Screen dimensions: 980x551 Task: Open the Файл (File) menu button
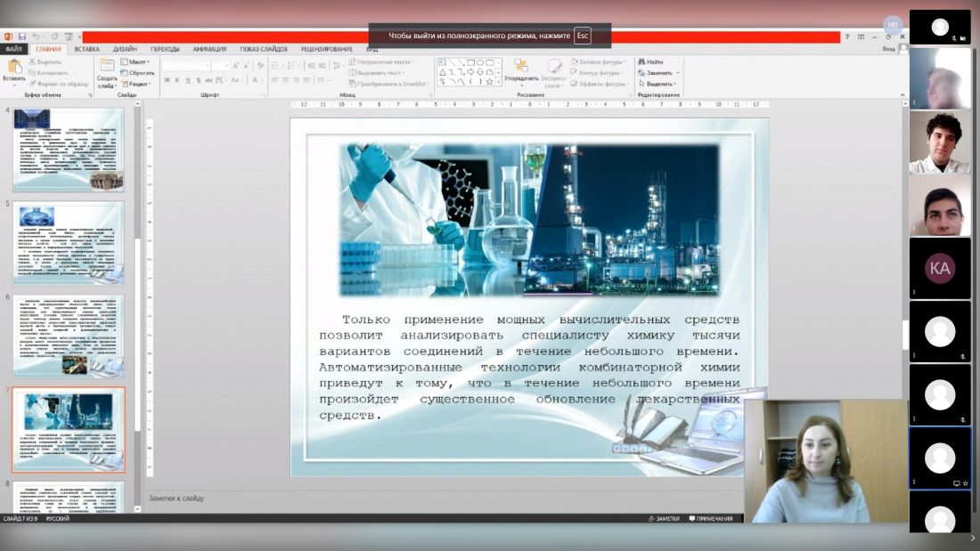click(13, 49)
